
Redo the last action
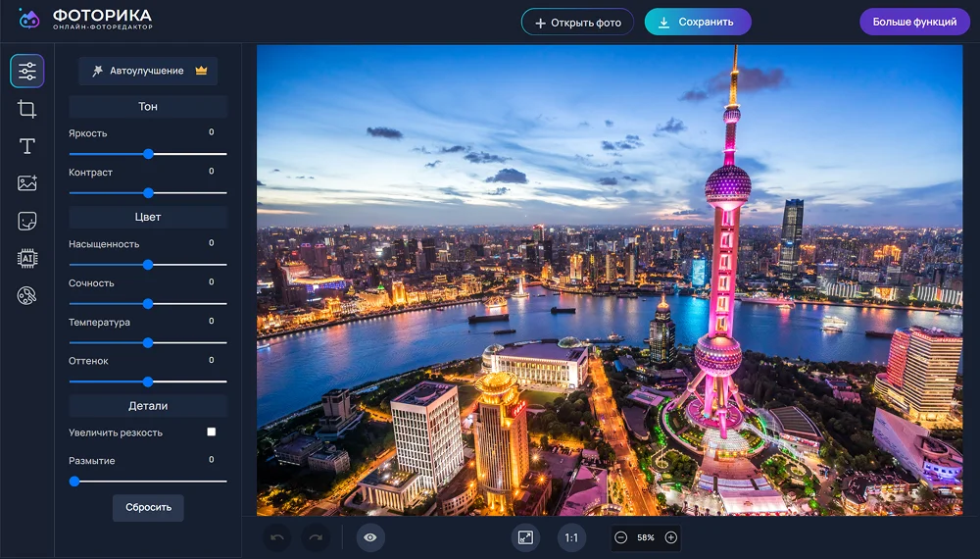pyautogui.click(x=316, y=537)
